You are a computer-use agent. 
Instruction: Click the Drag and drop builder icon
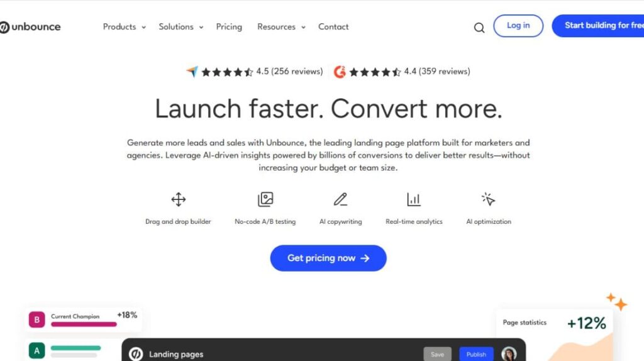pos(179,200)
